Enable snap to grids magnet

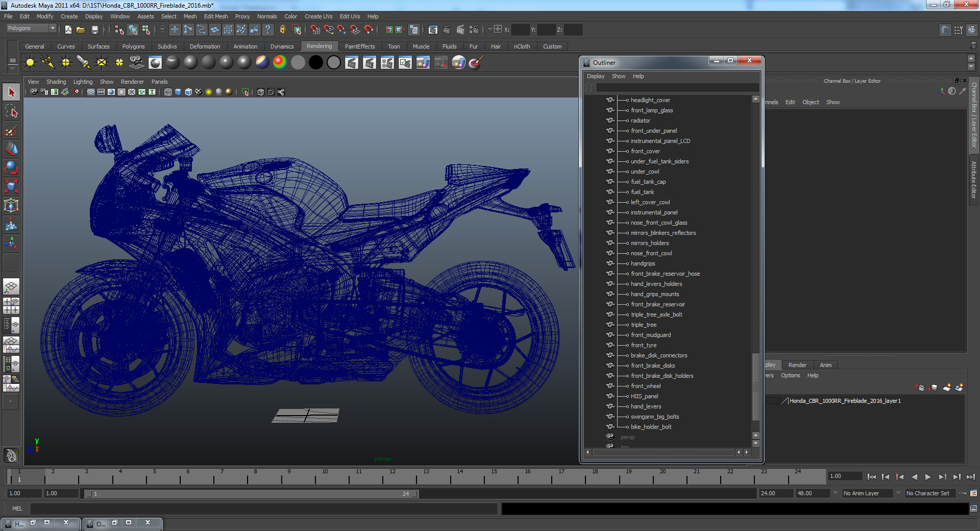(x=315, y=30)
